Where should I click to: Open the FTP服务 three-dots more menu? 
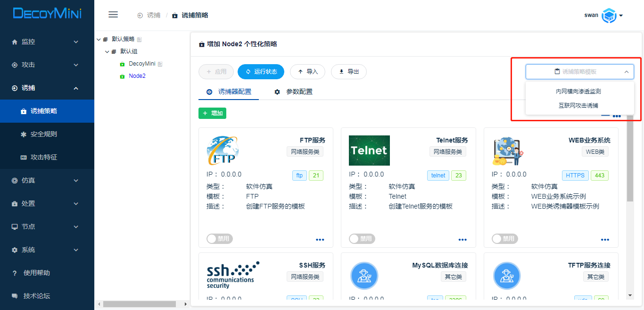click(x=320, y=240)
